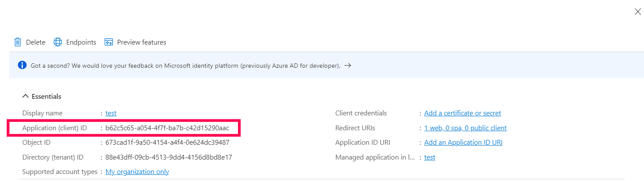Click the blue info icon in banner

click(x=22, y=65)
